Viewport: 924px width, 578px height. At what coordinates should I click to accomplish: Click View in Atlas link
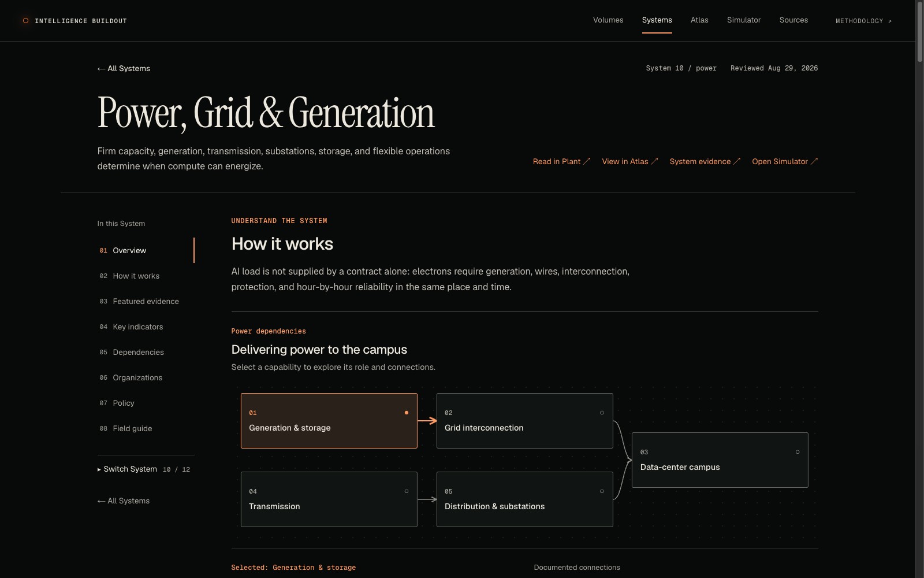[630, 161]
